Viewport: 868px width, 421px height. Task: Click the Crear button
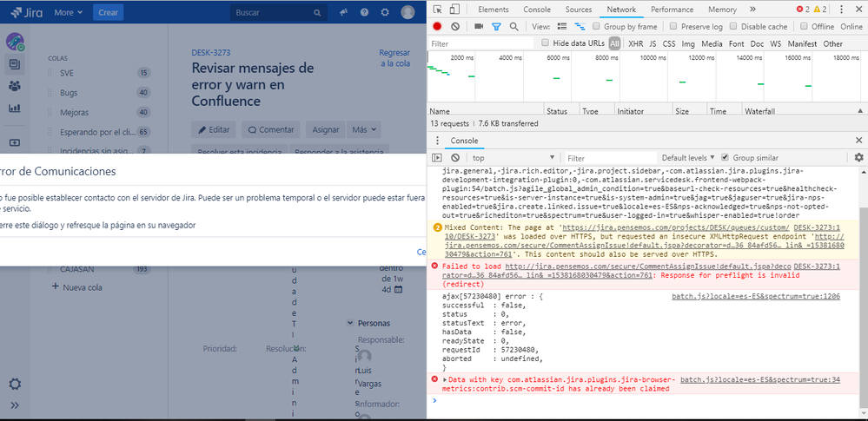pos(108,12)
